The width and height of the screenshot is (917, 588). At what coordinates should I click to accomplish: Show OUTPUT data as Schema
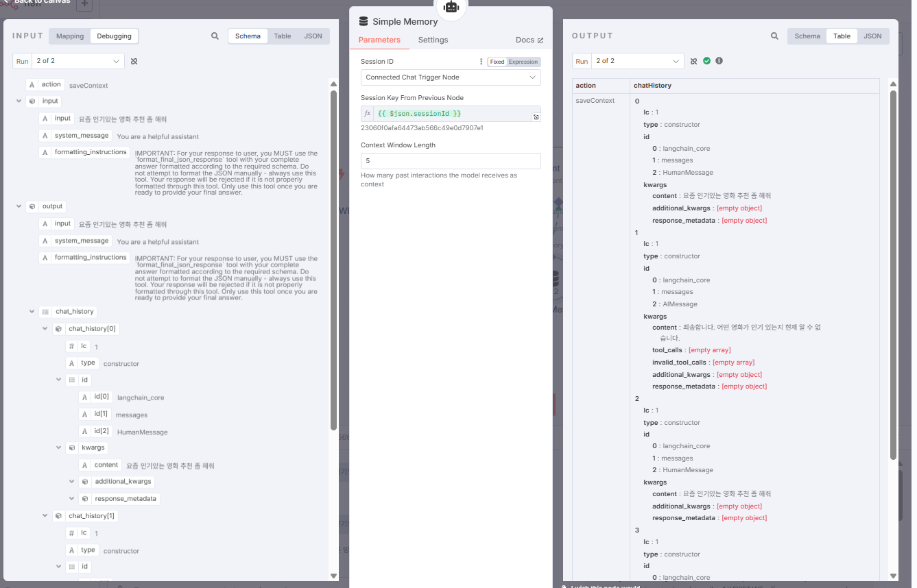pos(807,36)
